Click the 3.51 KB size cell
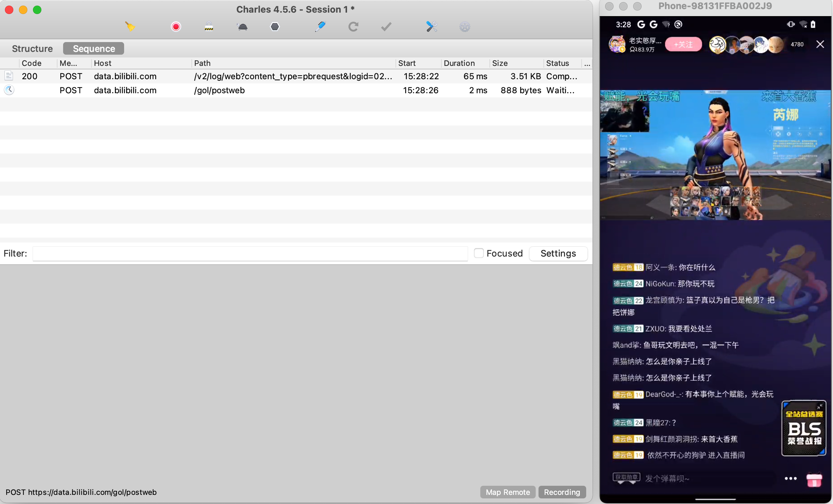This screenshot has height=504, width=833. (x=526, y=76)
